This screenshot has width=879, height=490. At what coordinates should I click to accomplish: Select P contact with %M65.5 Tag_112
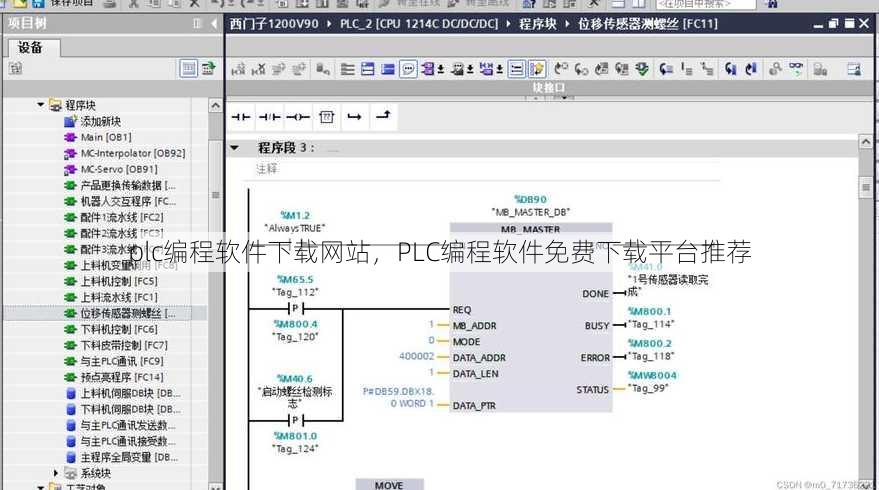pos(295,308)
